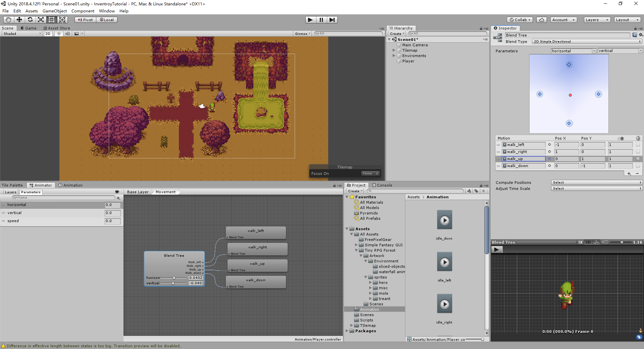644x349 pixels.
Task: Toggle scene lighting in the Scene view
Action: (59, 34)
